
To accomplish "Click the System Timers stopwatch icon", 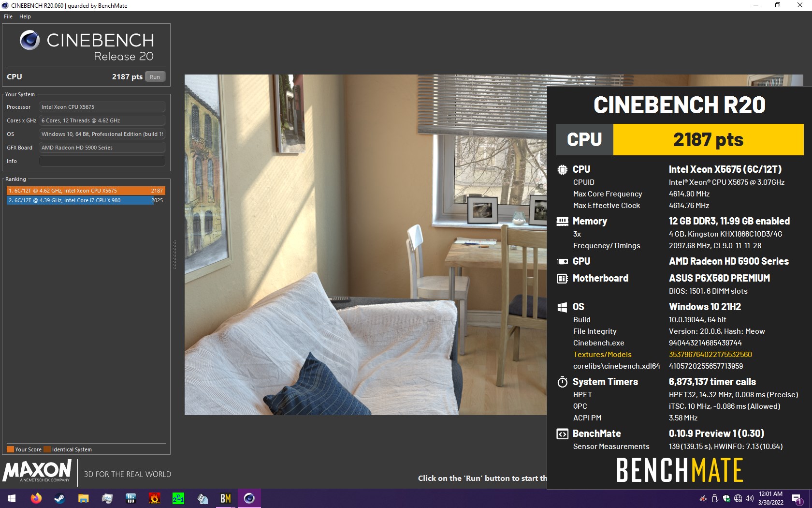I will click(x=562, y=382).
